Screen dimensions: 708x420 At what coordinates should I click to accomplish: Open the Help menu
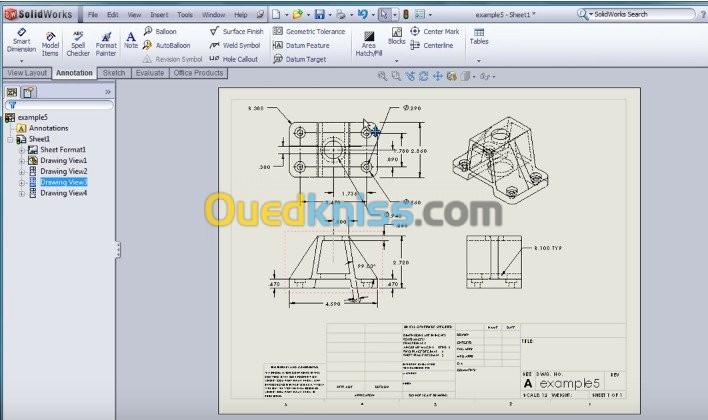(241, 14)
